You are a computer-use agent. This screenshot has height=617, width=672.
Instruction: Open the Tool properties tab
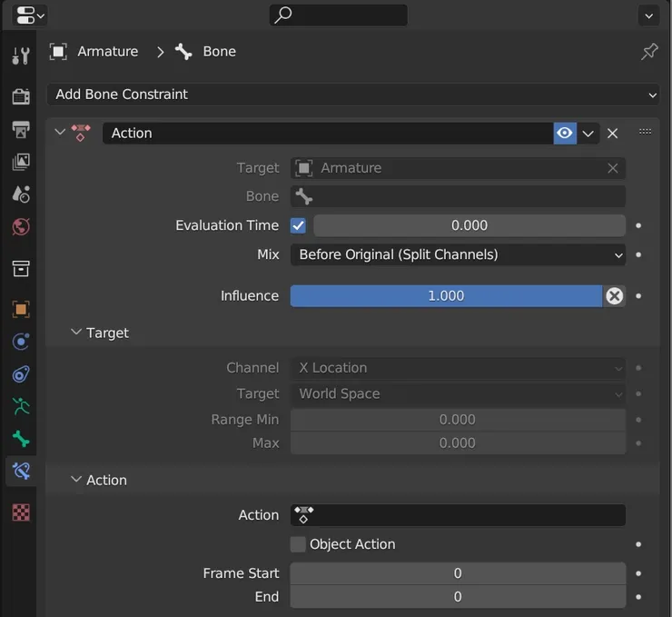point(21,55)
